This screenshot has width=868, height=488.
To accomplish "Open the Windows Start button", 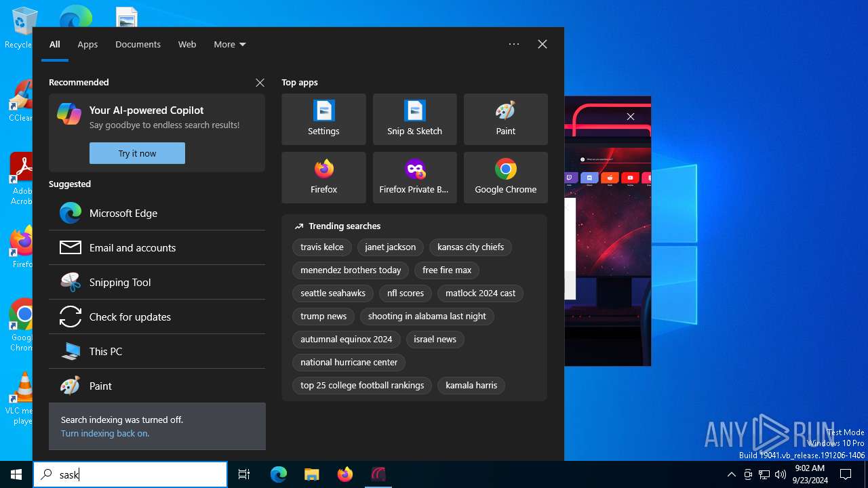I will point(16,474).
